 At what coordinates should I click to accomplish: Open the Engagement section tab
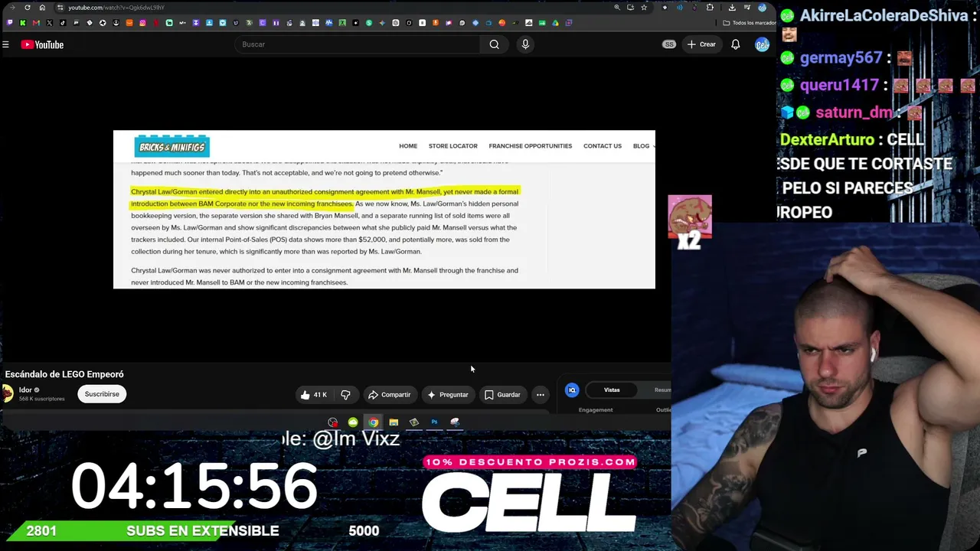[x=596, y=410]
